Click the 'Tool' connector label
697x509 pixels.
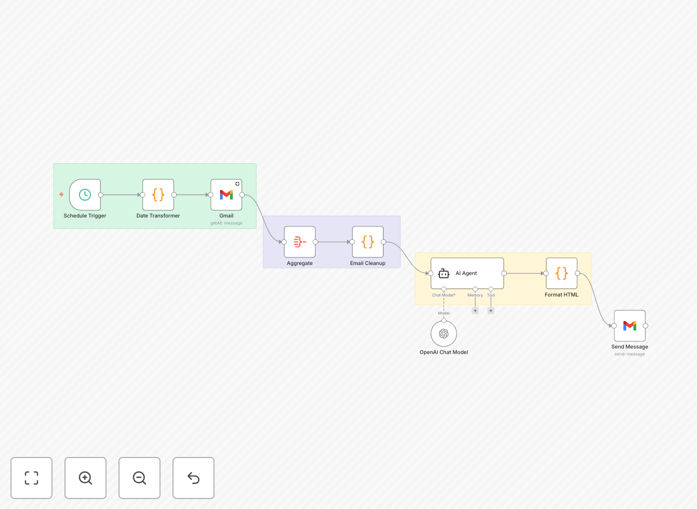pos(491,295)
